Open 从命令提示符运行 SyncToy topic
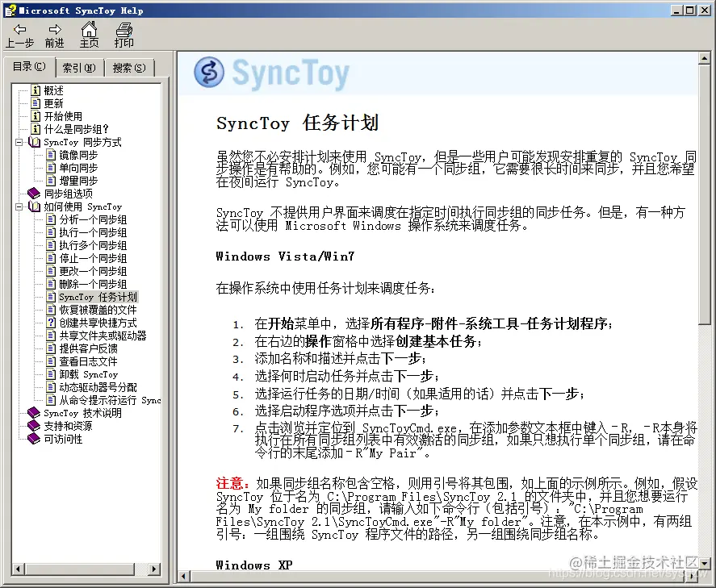 coord(110,400)
